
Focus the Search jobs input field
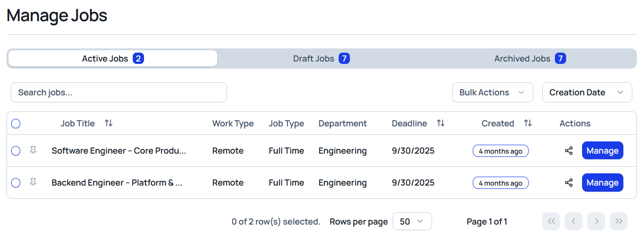119,93
